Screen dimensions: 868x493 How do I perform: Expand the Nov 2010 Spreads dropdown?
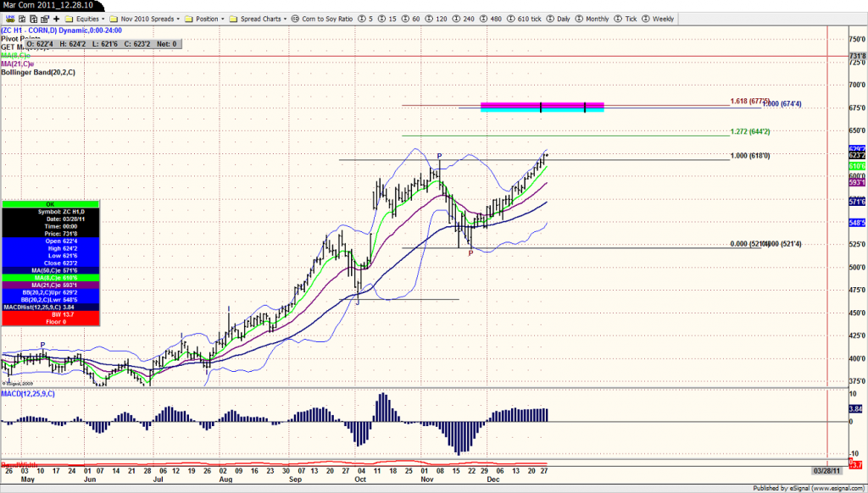click(x=144, y=19)
